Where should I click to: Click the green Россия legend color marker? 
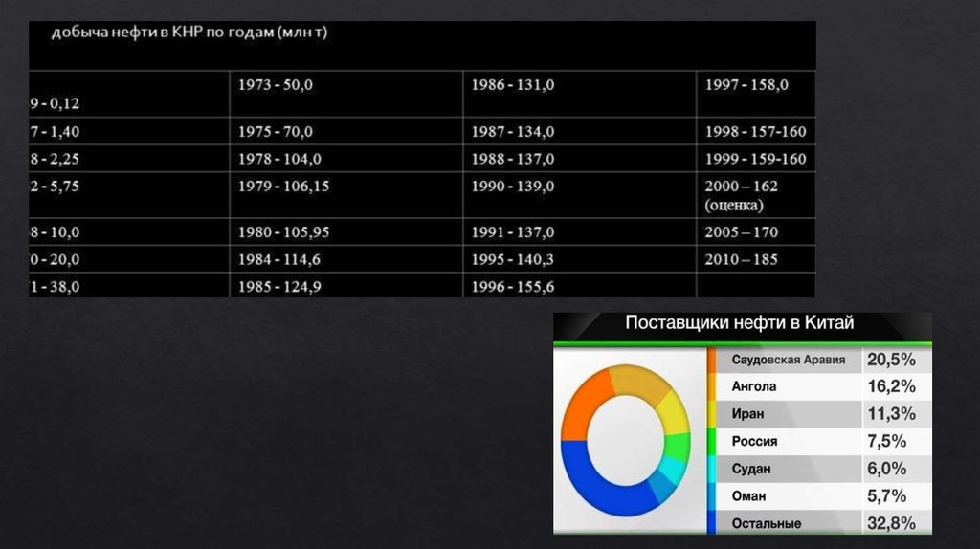[712, 442]
